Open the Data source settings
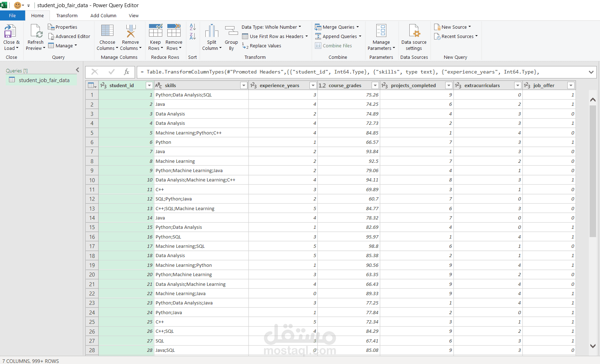 pos(414,32)
